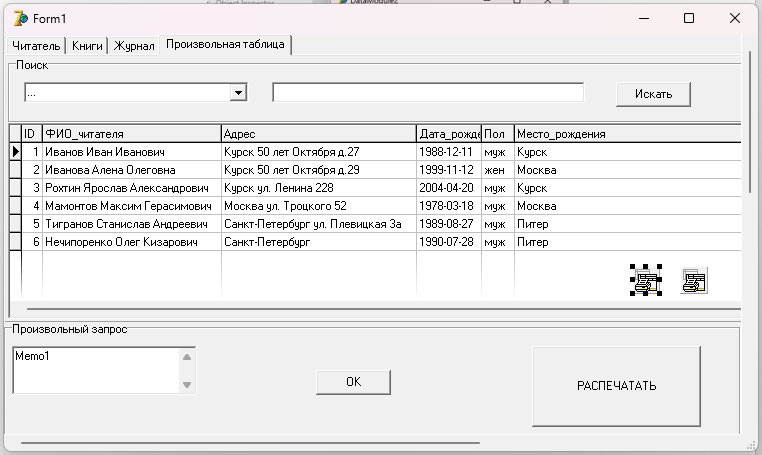This screenshot has height=455, width=762.
Task: Click address Курск ул. Ленина 228
Action: (x=319, y=188)
